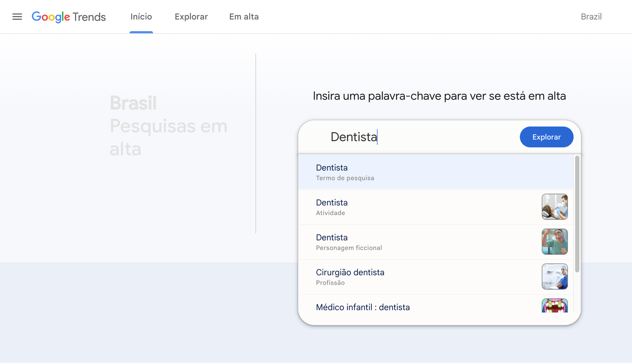Choose the Dentista Personagem ficcional entry
Image resolution: width=632 pixels, height=364 pixels.
395,242
